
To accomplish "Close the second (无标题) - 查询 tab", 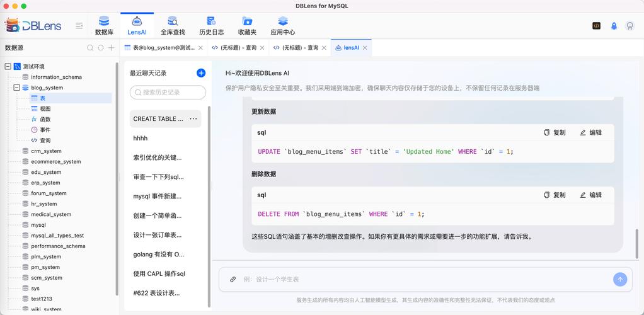I will coord(324,48).
